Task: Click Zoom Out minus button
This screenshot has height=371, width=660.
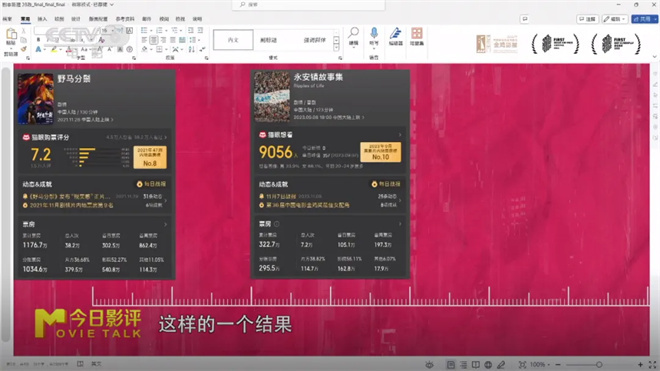Action: click(558, 365)
